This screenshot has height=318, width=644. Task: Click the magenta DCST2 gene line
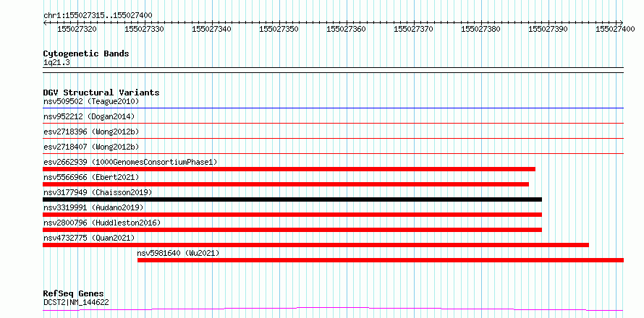[334, 309]
